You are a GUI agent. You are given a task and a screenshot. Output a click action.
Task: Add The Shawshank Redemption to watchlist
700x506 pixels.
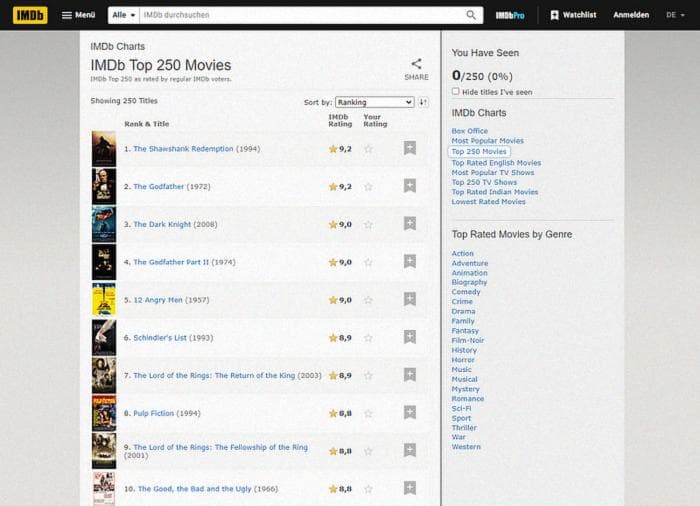pyautogui.click(x=410, y=148)
